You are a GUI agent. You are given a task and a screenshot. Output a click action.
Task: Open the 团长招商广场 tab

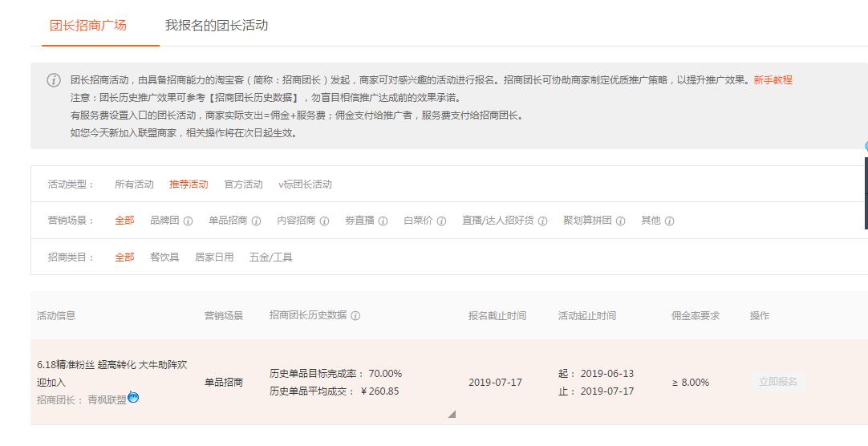coord(88,26)
